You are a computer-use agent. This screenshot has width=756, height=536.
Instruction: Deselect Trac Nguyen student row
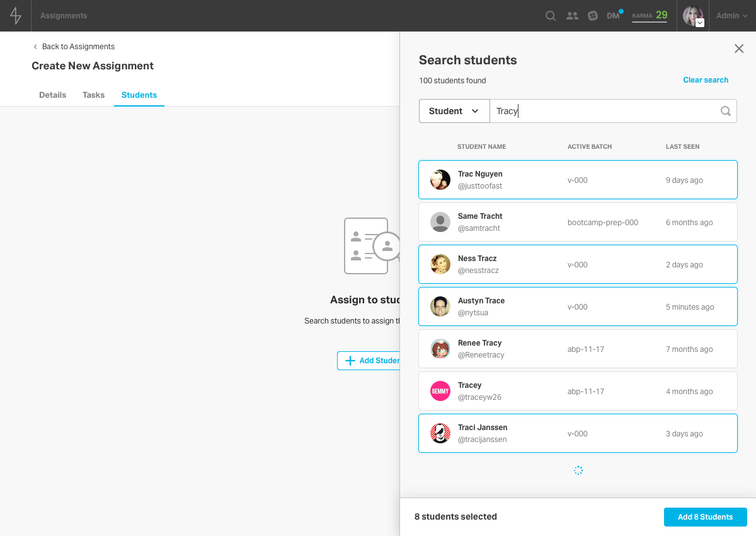[578, 180]
